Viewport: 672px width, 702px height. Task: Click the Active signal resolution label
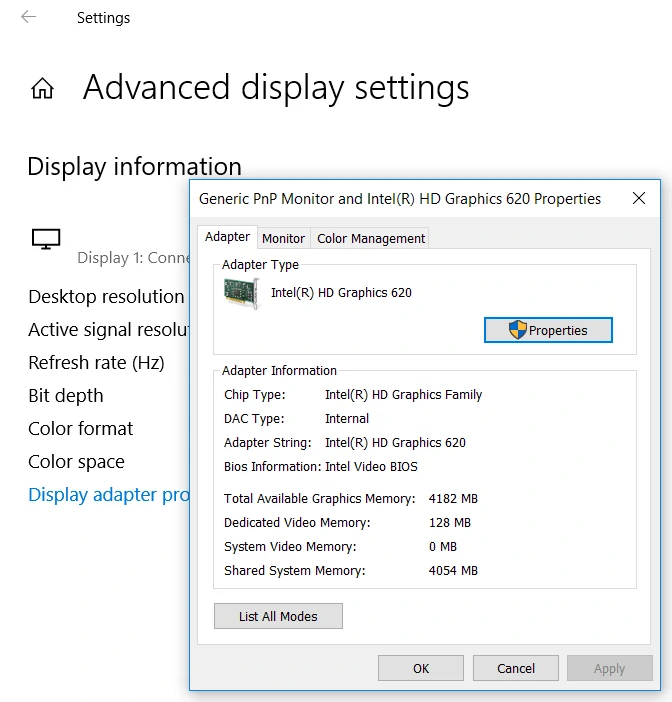(109, 330)
